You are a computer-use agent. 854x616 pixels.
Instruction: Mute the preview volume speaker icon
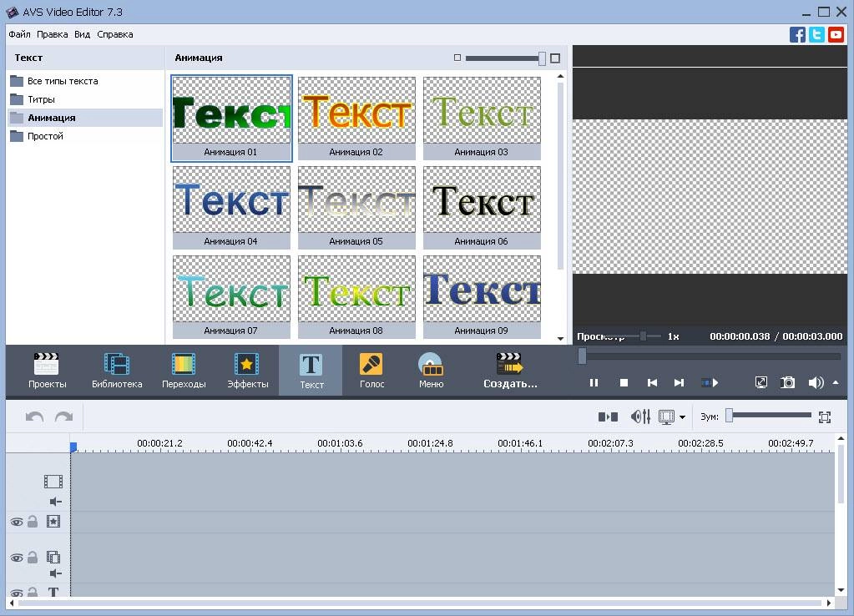click(x=816, y=382)
